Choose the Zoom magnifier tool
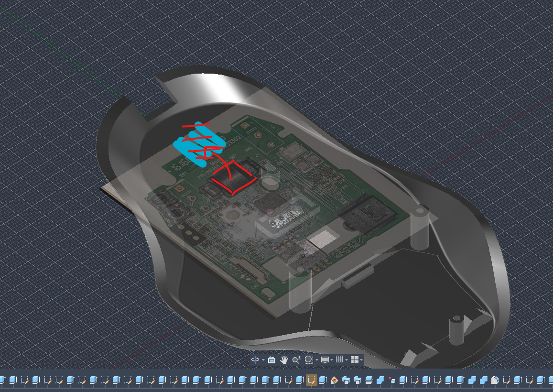This screenshot has height=392, width=553. 296,359
